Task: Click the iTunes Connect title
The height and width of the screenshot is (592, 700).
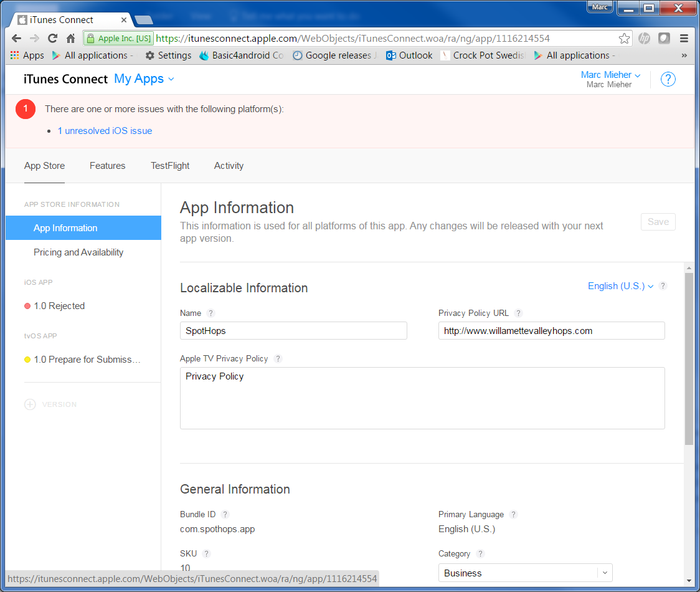Action: click(x=65, y=79)
